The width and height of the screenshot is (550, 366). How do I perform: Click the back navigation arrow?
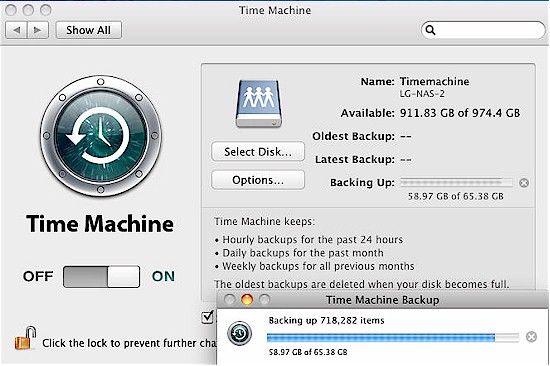click(x=16, y=30)
